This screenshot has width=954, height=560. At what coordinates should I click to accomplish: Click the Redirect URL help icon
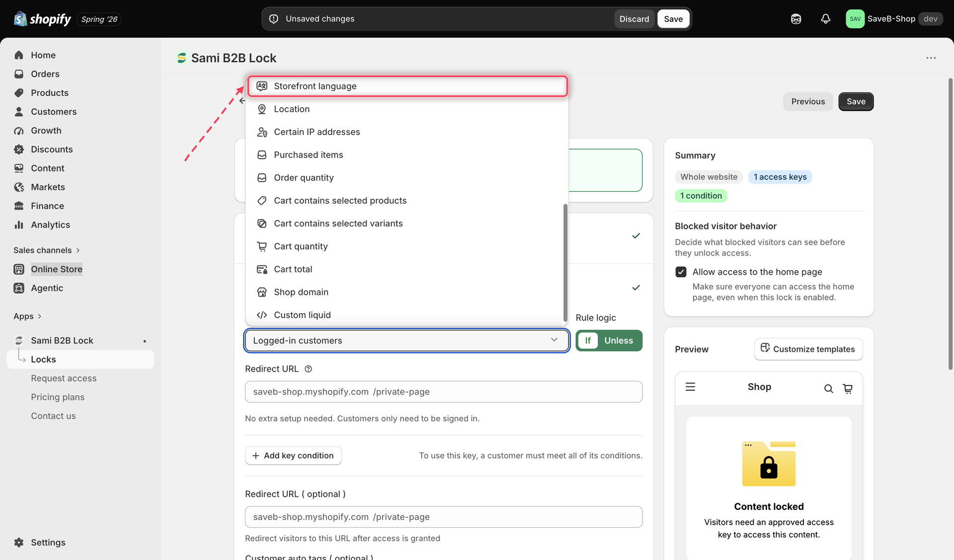pyautogui.click(x=308, y=369)
